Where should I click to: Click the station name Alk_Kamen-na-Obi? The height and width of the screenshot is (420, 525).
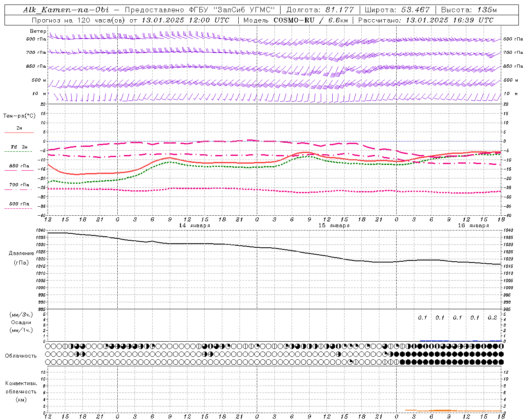pyautogui.click(x=66, y=10)
